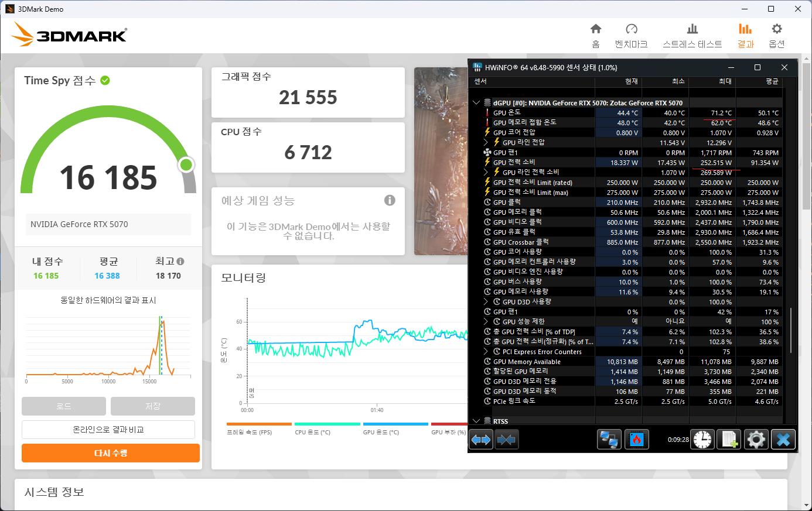Click the GPU Crossbar 클럭 row label
This screenshot has width=812, height=511.
click(x=521, y=242)
